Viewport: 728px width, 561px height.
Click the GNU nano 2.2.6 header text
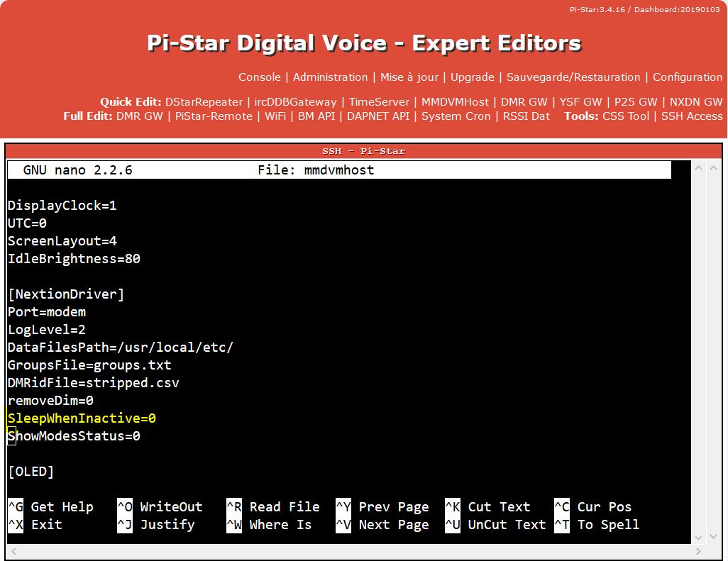[77, 170]
